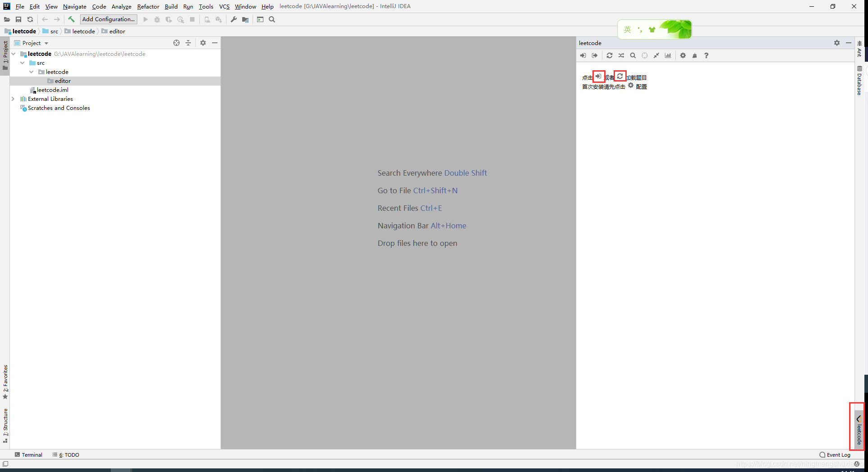Pick a random question with shuffle icon
Screen dimensions: 868x472
[621, 55]
